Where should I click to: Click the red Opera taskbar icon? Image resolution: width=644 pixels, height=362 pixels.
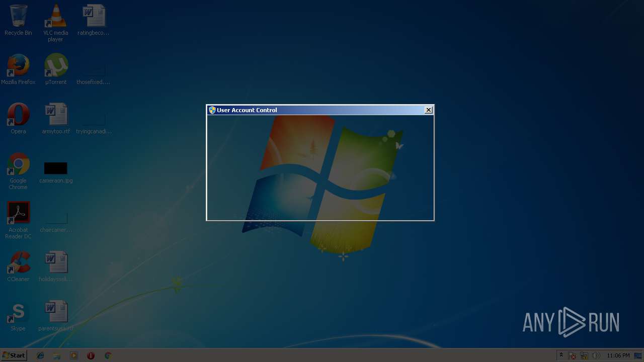pyautogui.click(x=91, y=355)
